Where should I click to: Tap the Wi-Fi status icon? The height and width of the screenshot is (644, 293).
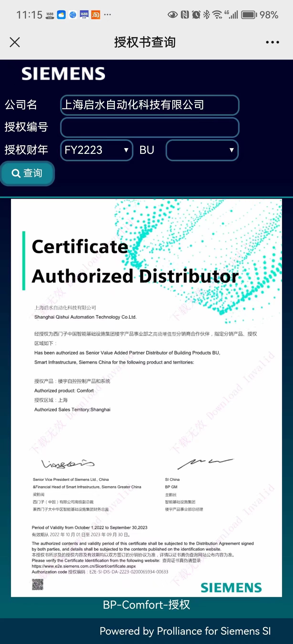click(x=217, y=15)
